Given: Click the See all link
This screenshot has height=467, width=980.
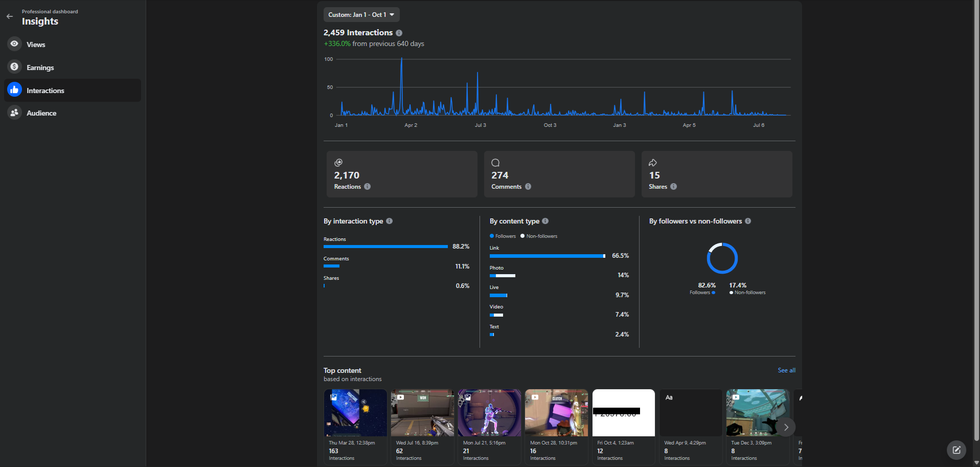Looking at the screenshot, I should (786, 370).
